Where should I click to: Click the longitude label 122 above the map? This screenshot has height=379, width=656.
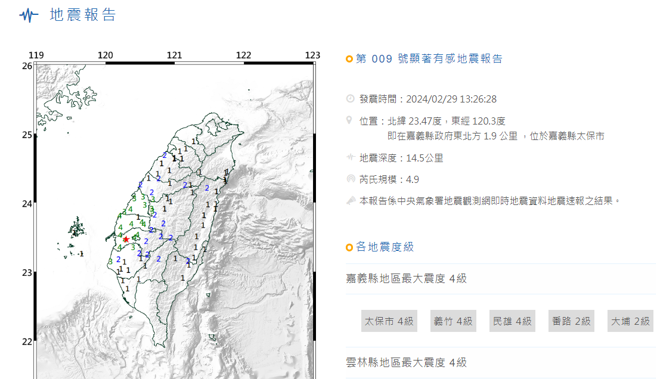(243, 55)
